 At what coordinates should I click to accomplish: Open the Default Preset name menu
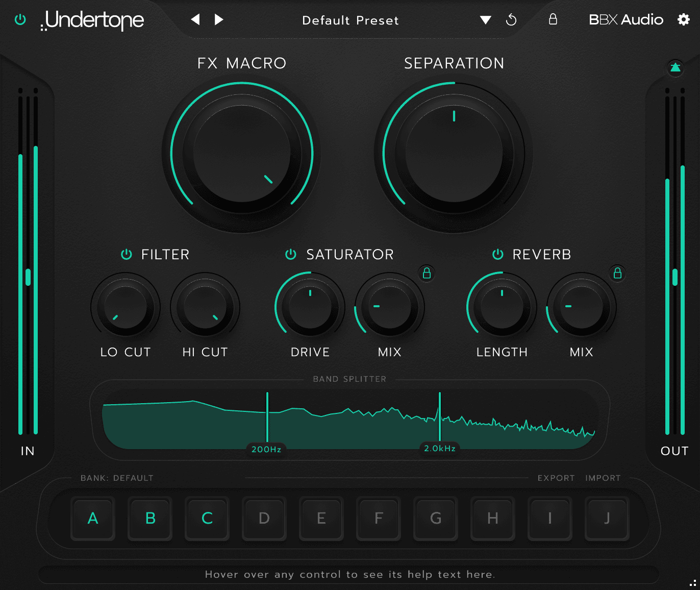point(351,20)
